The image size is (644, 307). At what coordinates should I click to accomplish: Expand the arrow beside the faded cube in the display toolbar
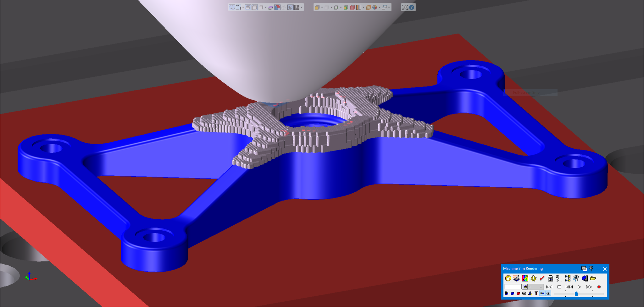[x=331, y=7]
